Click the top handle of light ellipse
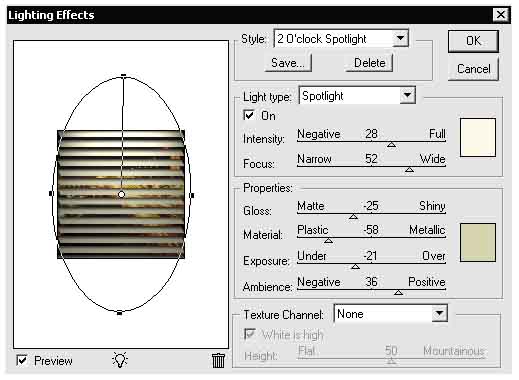The image size is (519, 380). (x=124, y=75)
